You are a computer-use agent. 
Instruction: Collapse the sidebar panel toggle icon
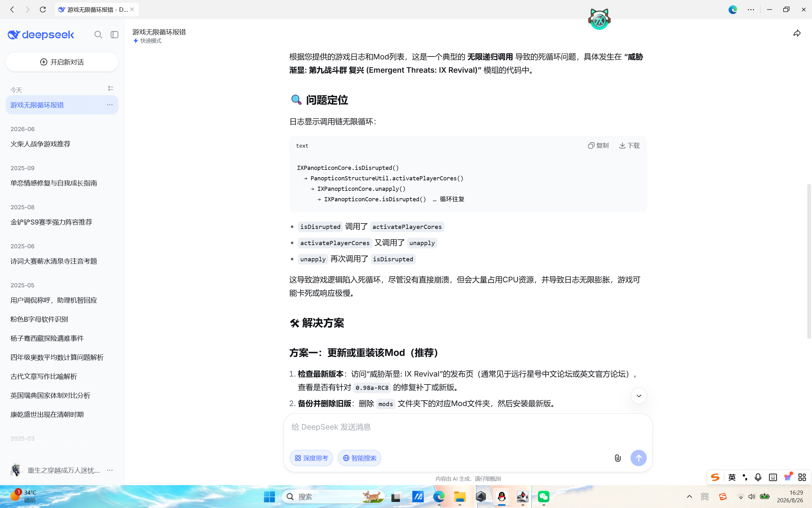115,35
